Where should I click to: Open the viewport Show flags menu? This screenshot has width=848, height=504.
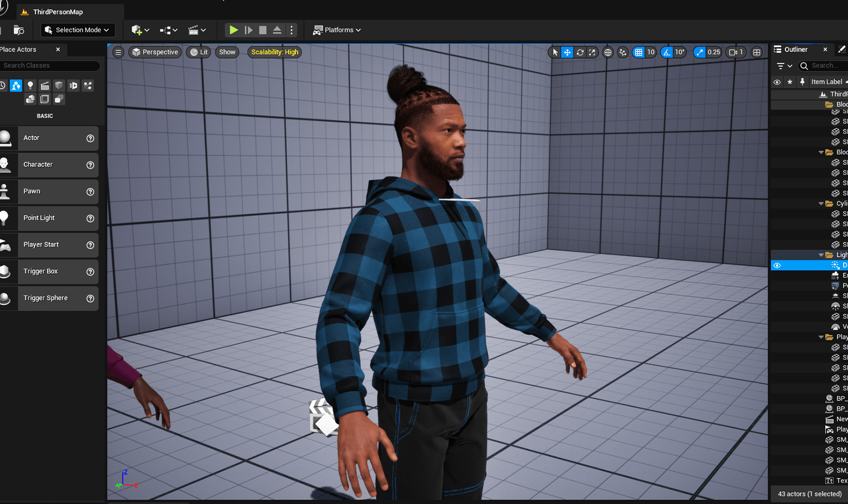(227, 52)
